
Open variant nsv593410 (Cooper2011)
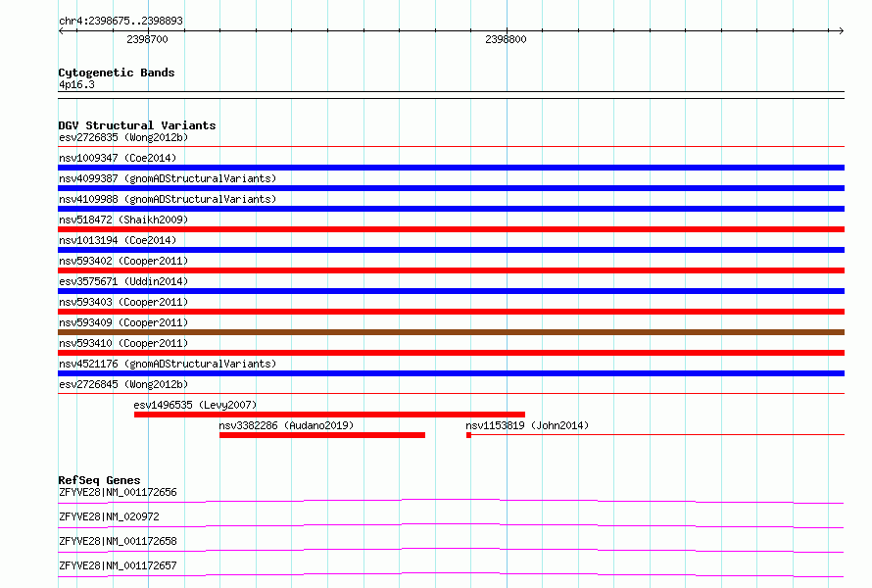(123, 343)
